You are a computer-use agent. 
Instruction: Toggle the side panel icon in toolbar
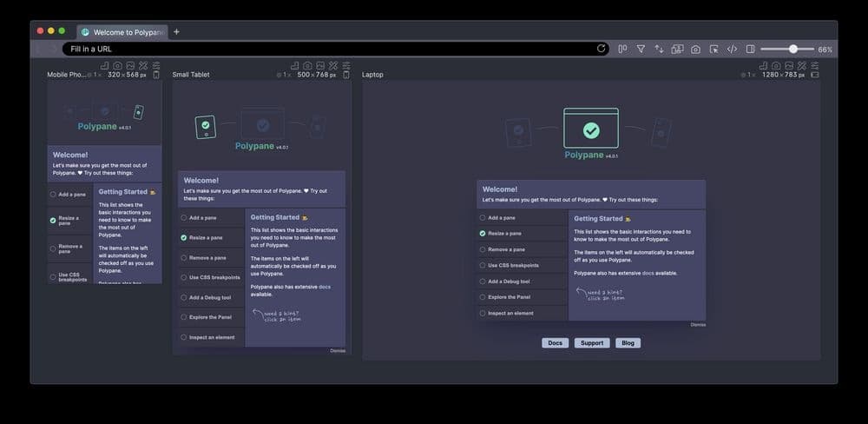[750, 50]
